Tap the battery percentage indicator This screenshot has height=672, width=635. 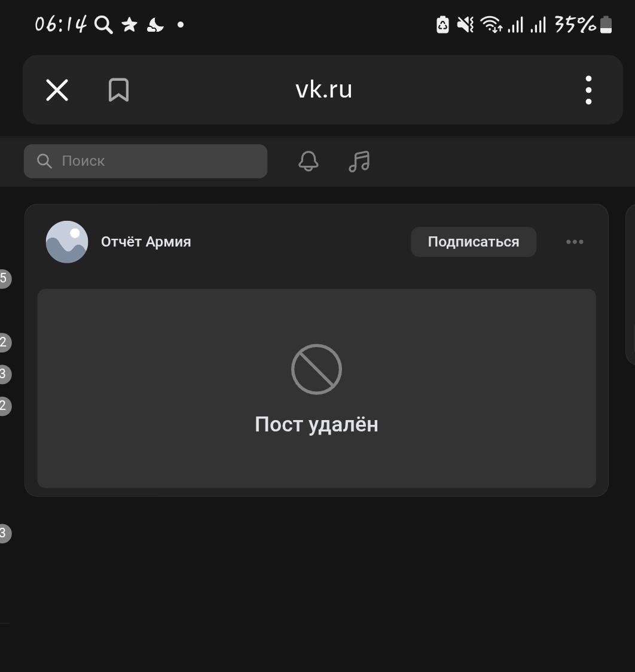pyautogui.click(x=575, y=25)
